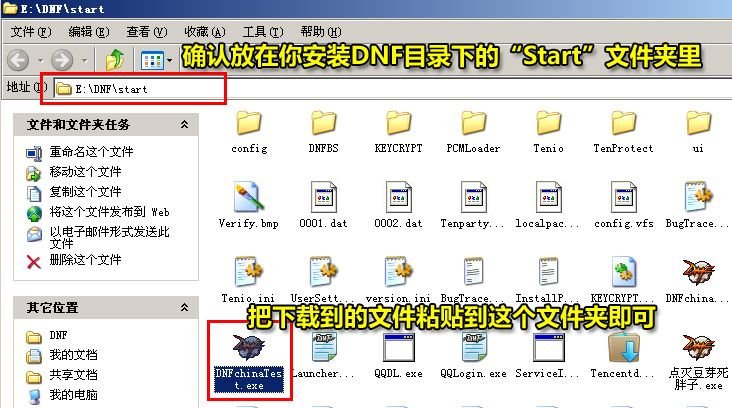Open the Back button history dropdown arrow

(40, 60)
